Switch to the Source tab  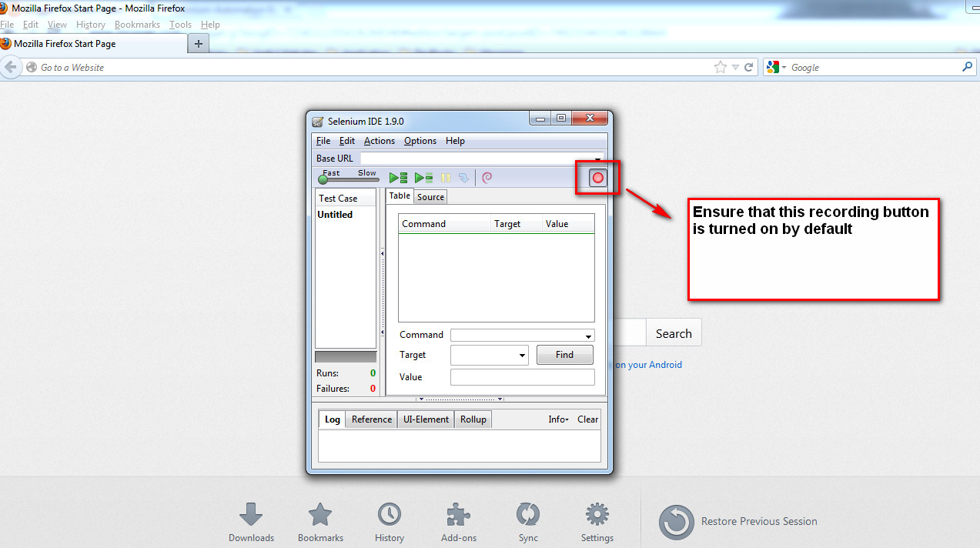tap(430, 196)
